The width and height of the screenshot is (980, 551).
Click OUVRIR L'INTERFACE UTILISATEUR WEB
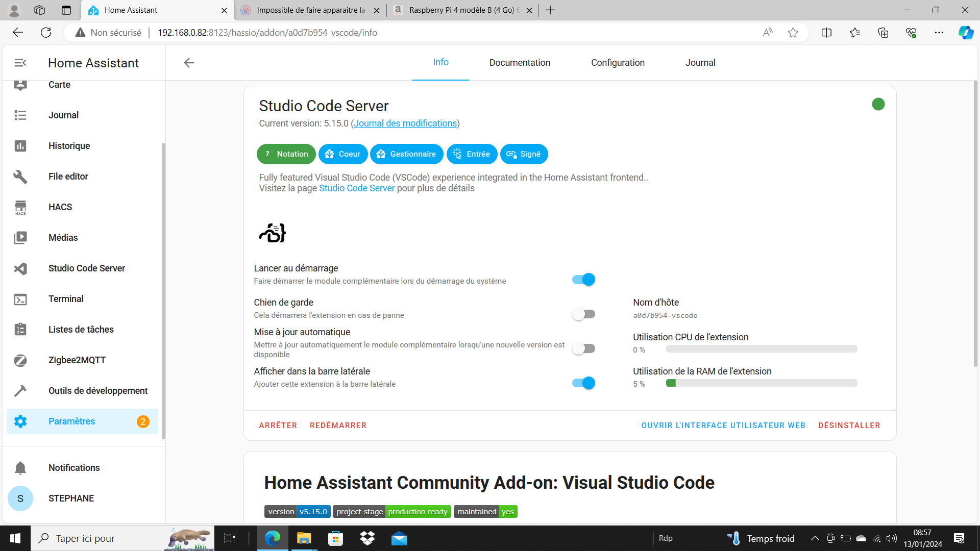click(x=723, y=425)
